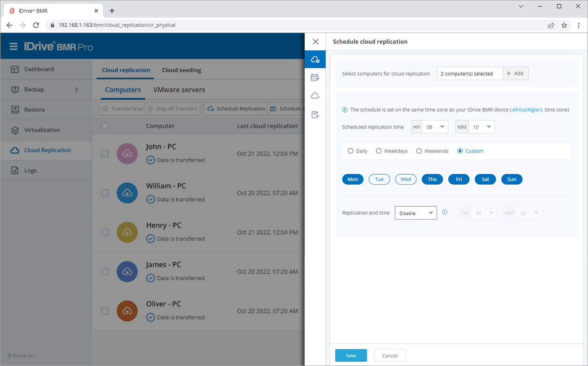
Task: Switch to the Cloud seeding tab
Action: point(181,70)
